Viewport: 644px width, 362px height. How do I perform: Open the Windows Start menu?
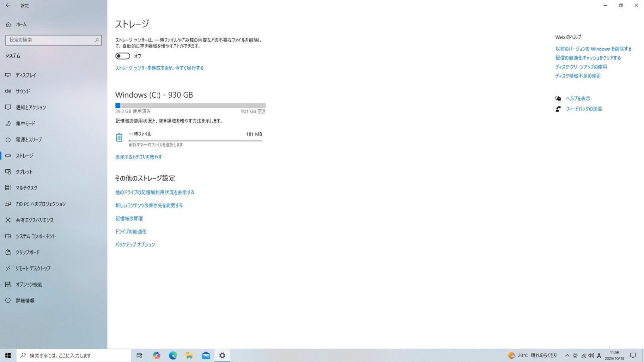[8, 356]
